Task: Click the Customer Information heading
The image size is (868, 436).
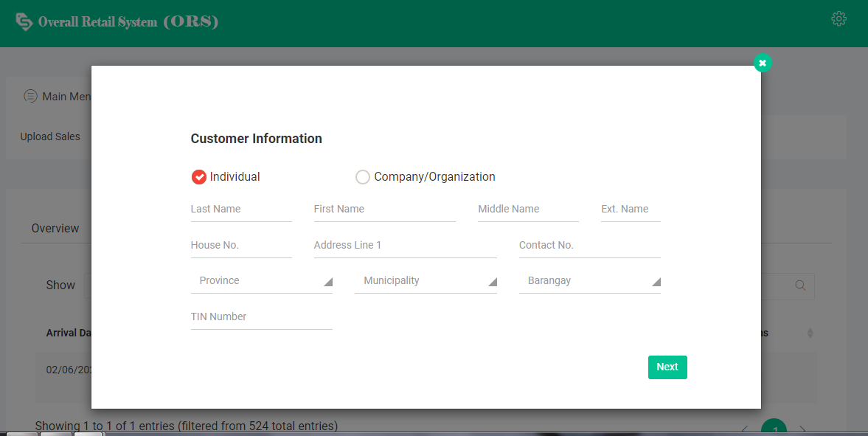Action: tap(257, 139)
